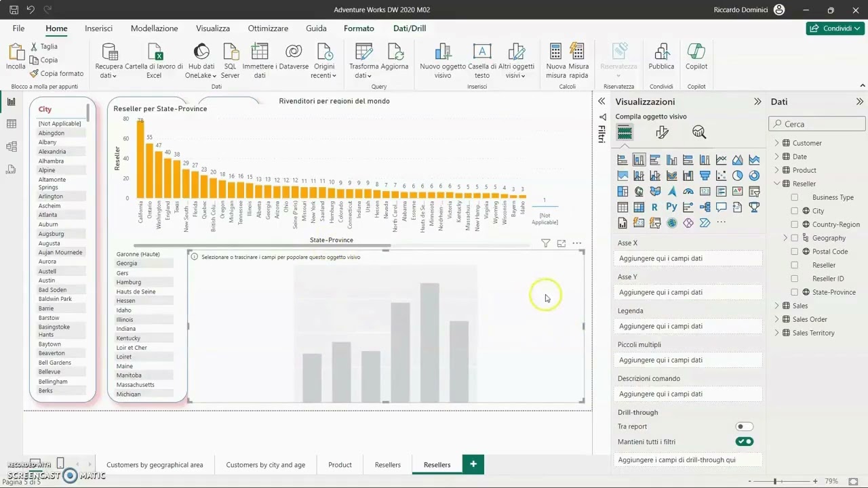Open the Inserisci ribbon tab
Image resolution: width=868 pixels, height=488 pixels.
point(98,28)
